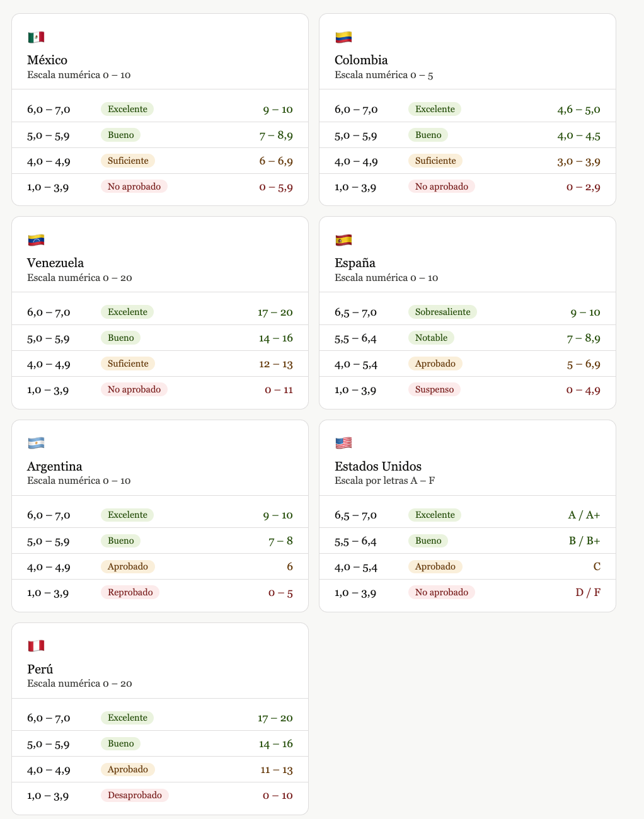
Task: Click Colombia's 4,6 – 5,0 grade range
Action: [578, 110]
